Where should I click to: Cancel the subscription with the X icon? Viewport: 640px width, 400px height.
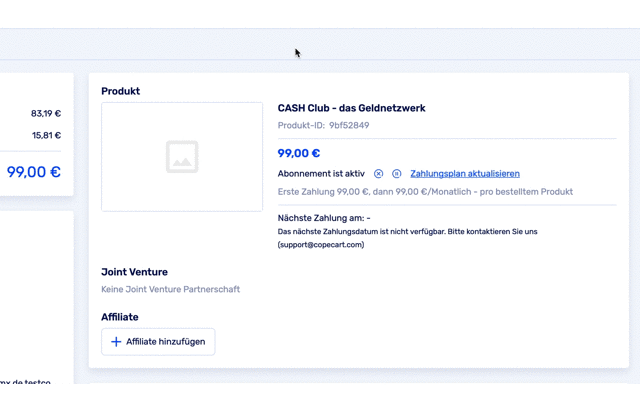tap(379, 174)
